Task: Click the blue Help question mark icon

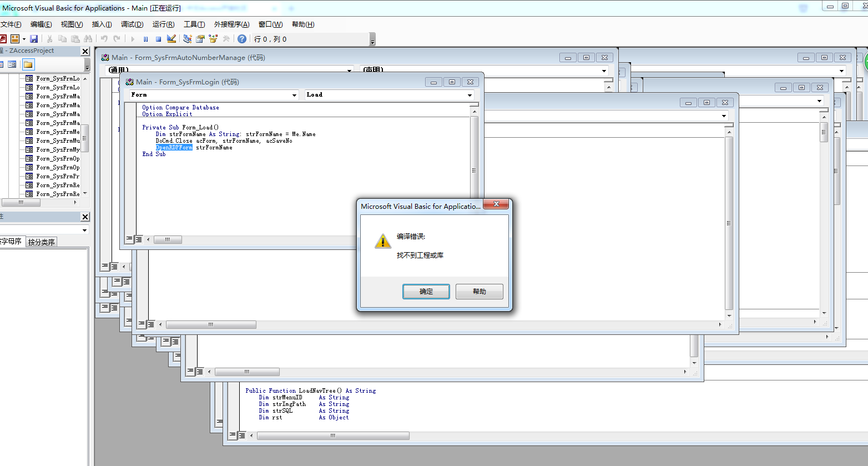Action: point(242,39)
